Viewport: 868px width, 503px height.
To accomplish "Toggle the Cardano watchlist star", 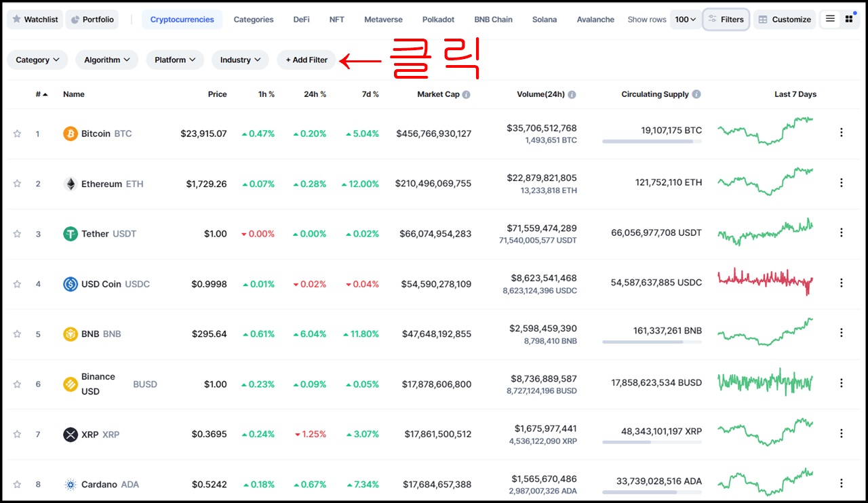I will point(18,485).
